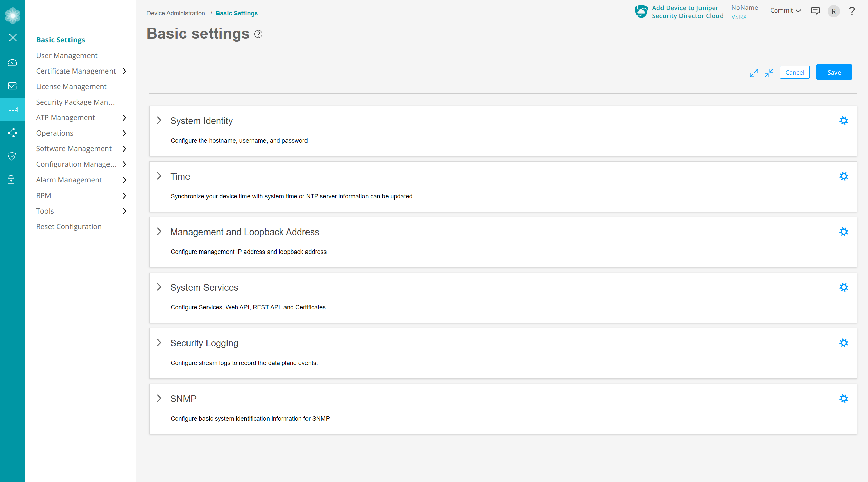Click the System Identity gear icon
Viewport: 868px width, 482px height.
(x=844, y=120)
